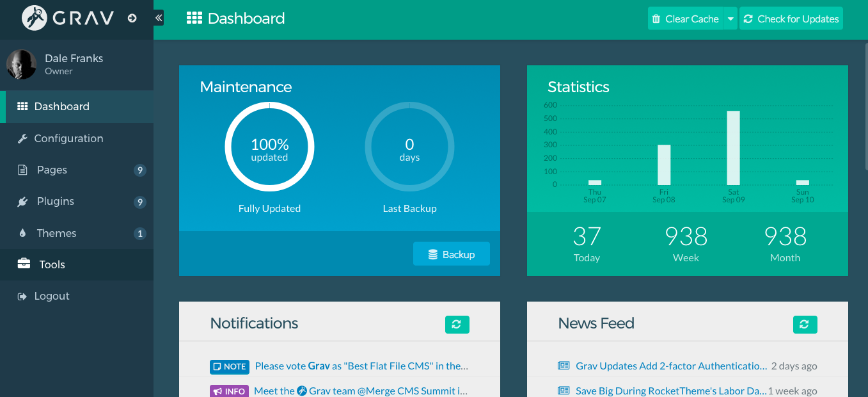The width and height of the screenshot is (868, 397).
Task: Click '2 days ago' timestamp
Action: tap(794, 366)
